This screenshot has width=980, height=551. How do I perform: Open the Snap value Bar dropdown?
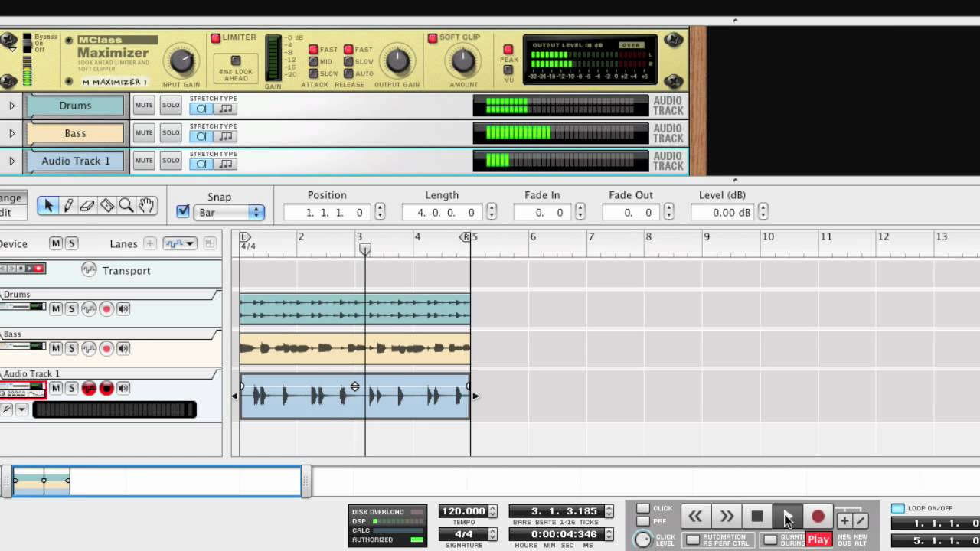[229, 213]
